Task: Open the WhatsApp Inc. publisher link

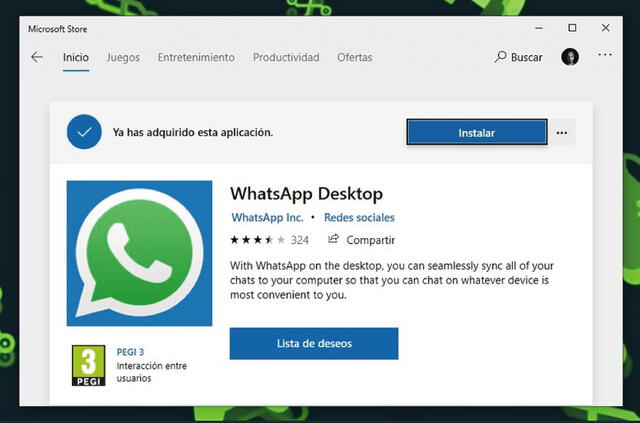Action: pos(267,218)
